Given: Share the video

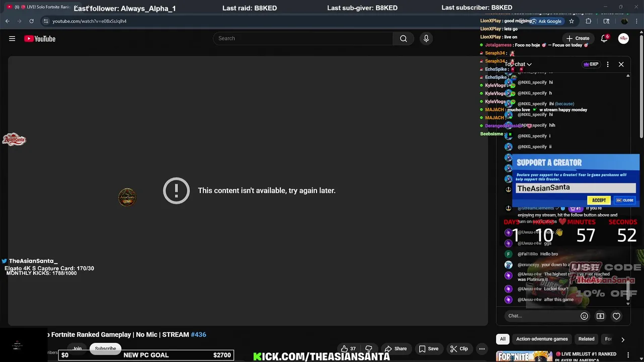Looking at the screenshot, I should 395,348.
